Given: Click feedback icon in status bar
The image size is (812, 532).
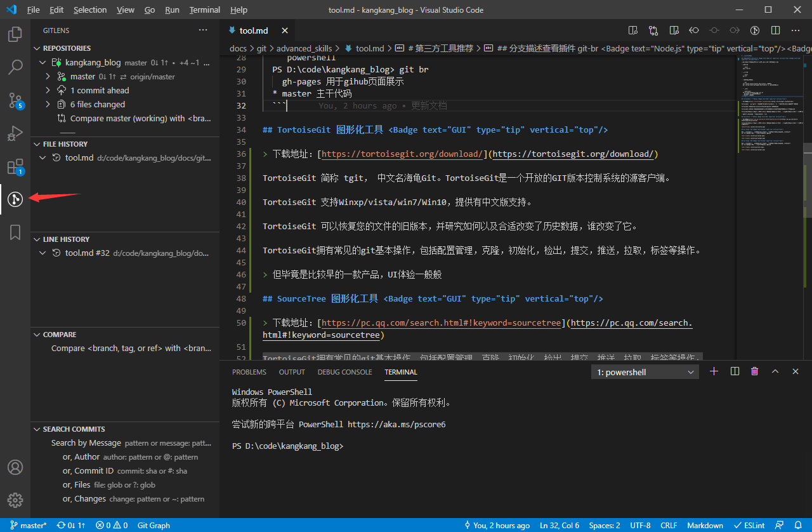Looking at the screenshot, I should (x=780, y=525).
